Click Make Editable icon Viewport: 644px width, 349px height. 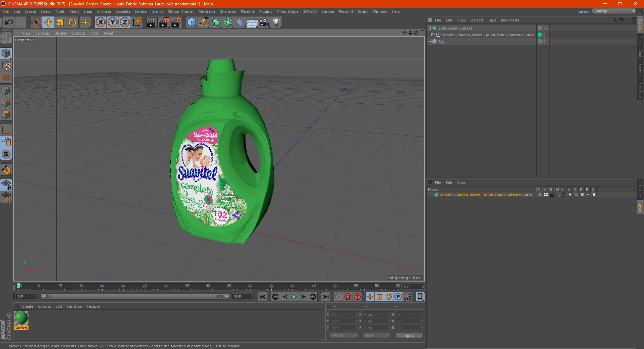6,38
